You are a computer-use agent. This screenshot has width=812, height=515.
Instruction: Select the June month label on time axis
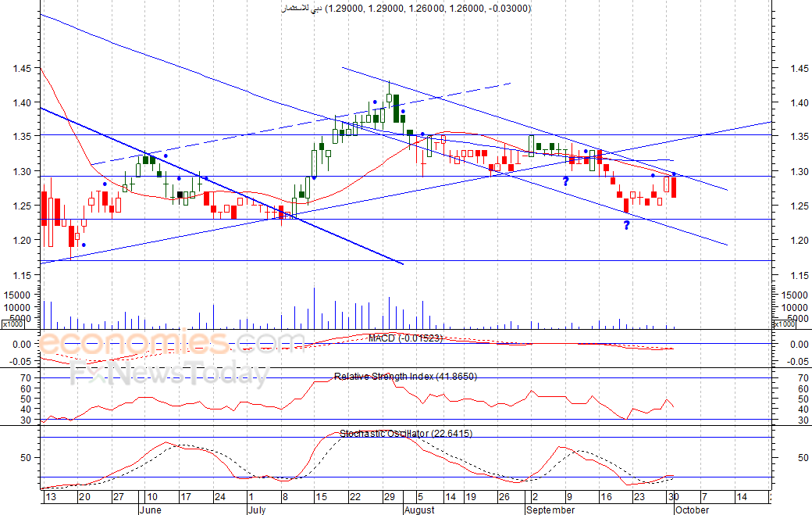[150, 510]
